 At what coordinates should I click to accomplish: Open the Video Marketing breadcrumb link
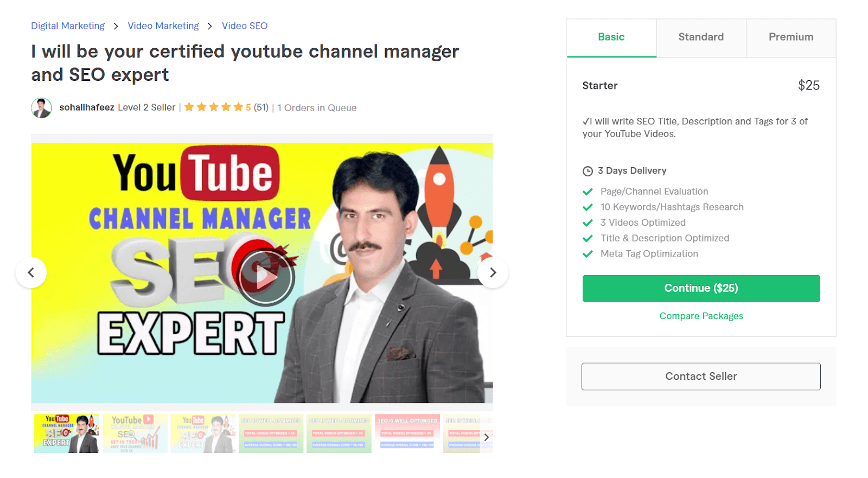tap(163, 26)
